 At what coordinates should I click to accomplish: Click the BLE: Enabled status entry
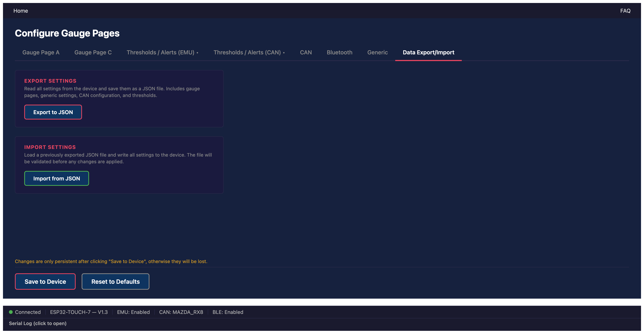pyautogui.click(x=228, y=312)
